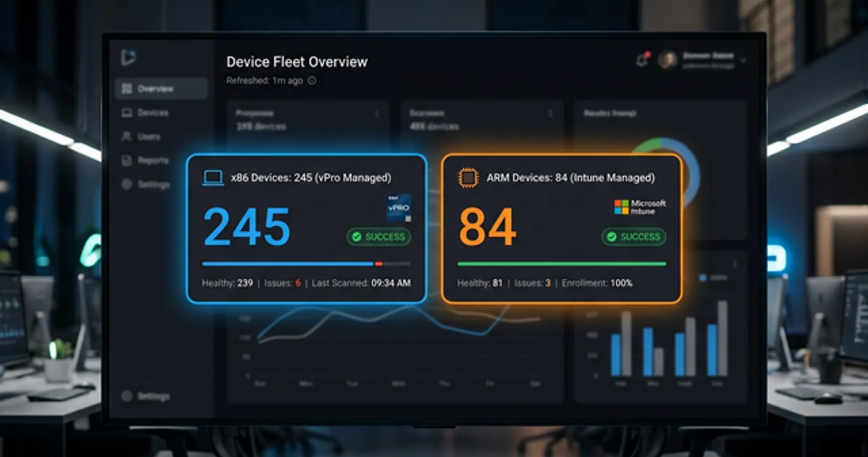Click the chip icon on ARM card
868x457 pixels.
point(468,178)
